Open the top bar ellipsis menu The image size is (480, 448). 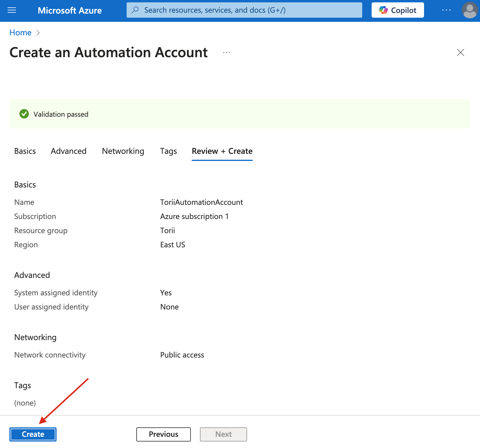(446, 10)
